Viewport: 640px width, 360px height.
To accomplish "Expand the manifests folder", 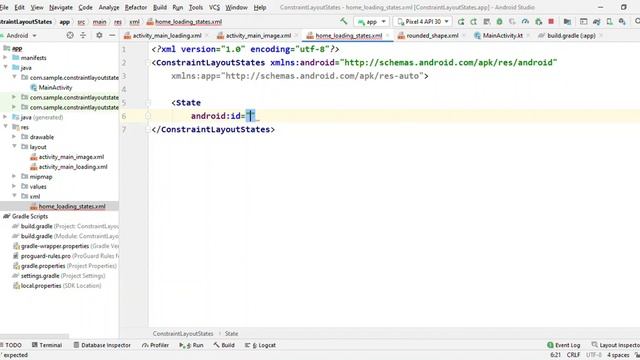I will click(5, 58).
